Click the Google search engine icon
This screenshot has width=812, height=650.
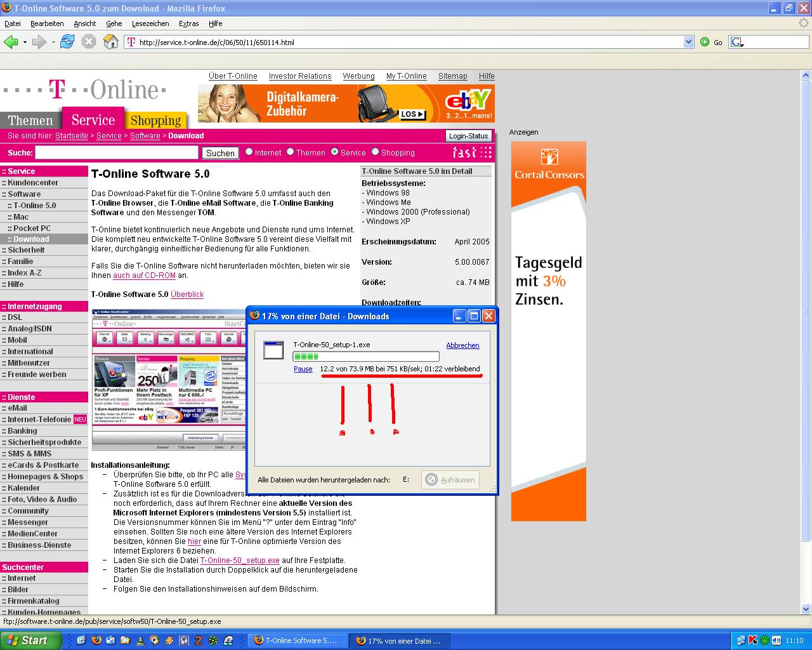coord(737,42)
